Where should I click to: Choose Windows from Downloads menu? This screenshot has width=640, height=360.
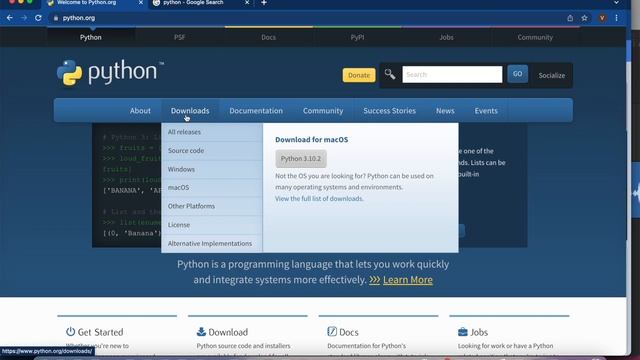click(x=212, y=169)
